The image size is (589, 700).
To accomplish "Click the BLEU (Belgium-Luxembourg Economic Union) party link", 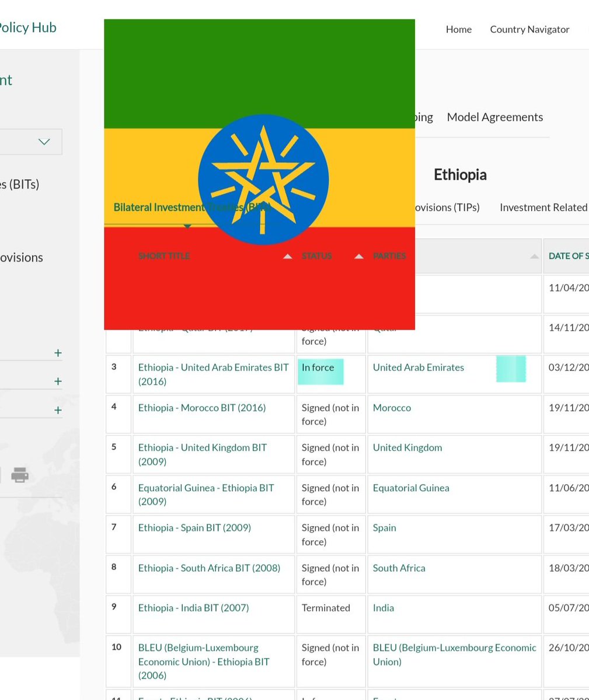I will click(x=455, y=654).
